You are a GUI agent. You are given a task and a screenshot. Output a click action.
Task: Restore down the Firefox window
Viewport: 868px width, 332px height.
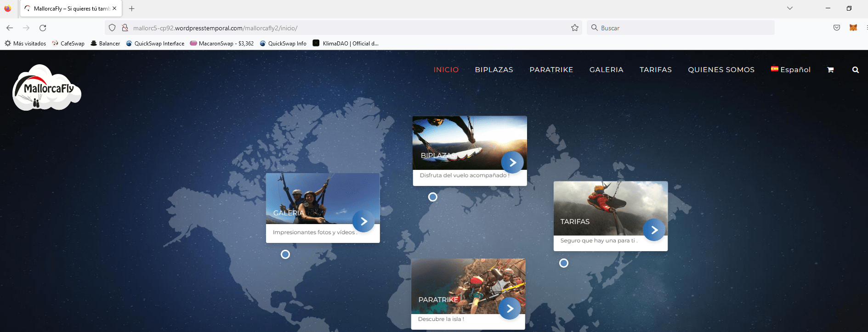[x=849, y=8]
